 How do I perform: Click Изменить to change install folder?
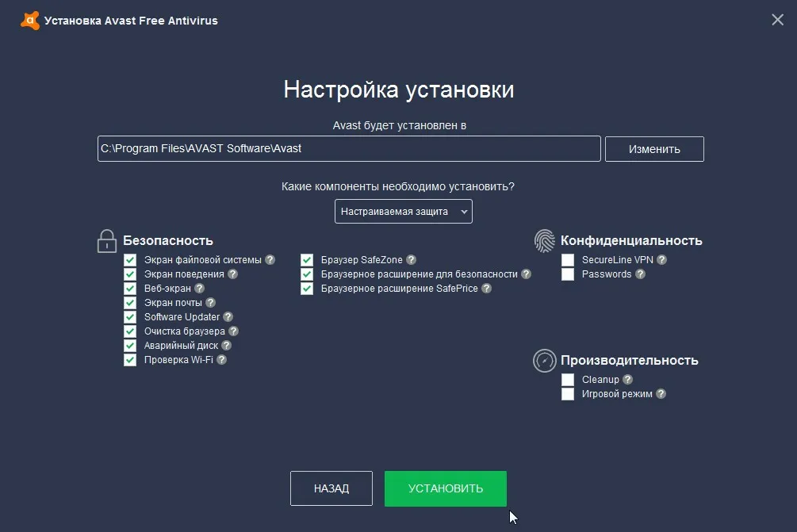point(654,149)
